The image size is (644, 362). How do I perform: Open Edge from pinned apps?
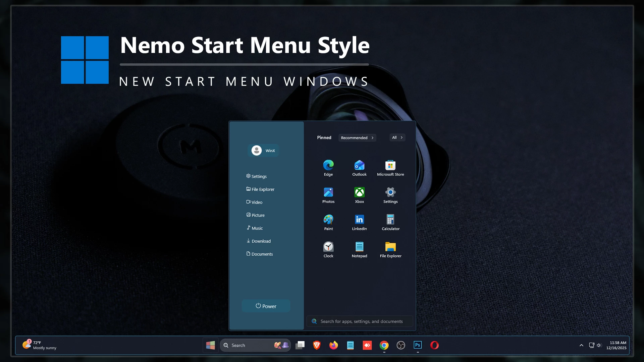coord(328,168)
